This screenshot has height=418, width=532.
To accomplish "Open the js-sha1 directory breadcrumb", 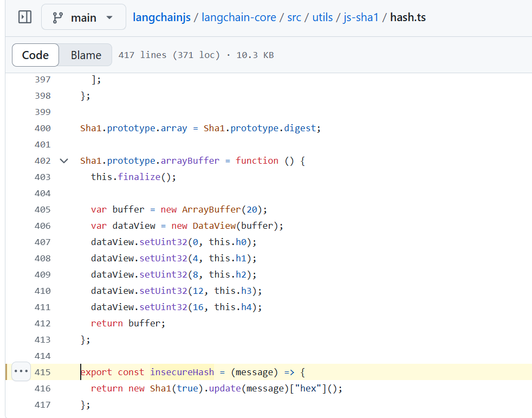I will pyautogui.click(x=361, y=17).
